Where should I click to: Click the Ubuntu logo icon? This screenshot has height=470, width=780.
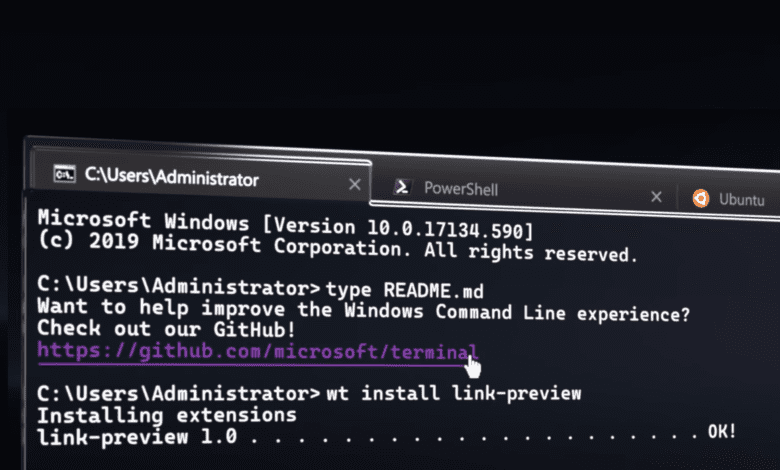(x=701, y=198)
